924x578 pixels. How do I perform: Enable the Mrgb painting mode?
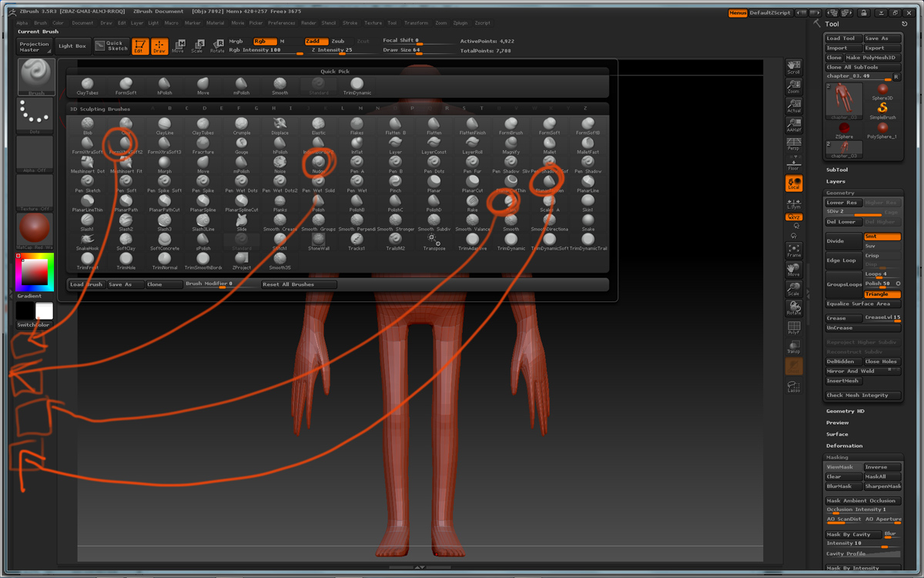pos(236,41)
